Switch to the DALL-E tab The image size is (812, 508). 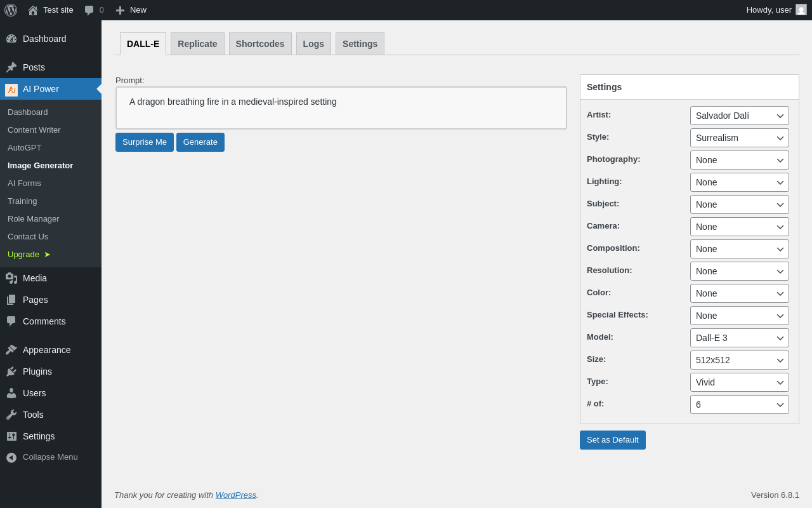[143, 44]
